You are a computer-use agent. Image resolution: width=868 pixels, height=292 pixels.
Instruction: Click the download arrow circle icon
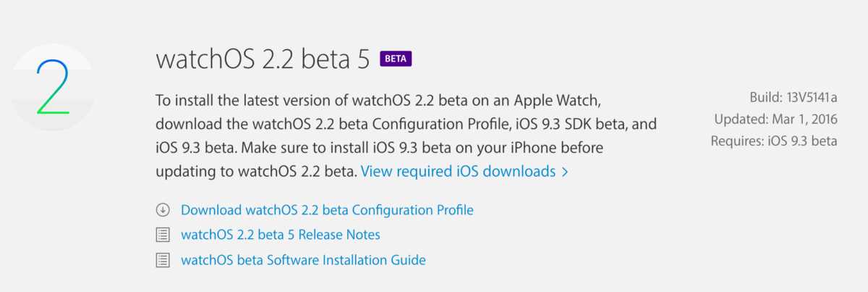point(163,210)
